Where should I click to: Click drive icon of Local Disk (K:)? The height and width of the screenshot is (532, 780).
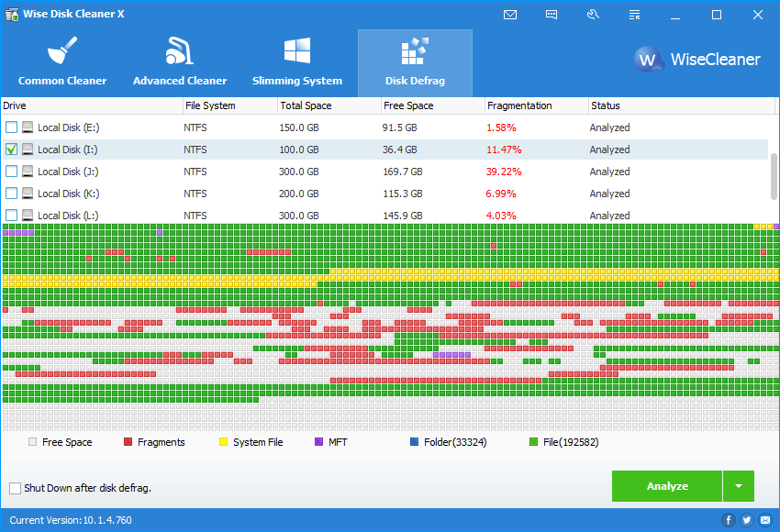click(28, 193)
